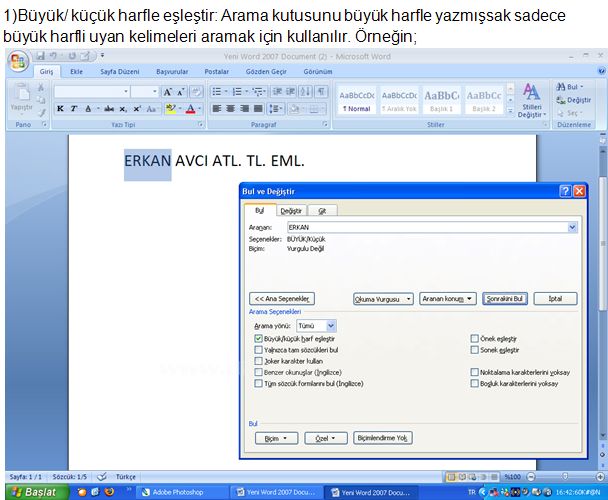Click the Sort icon in Paragraf group
The height and width of the screenshot is (500, 608).
point(305,92)
